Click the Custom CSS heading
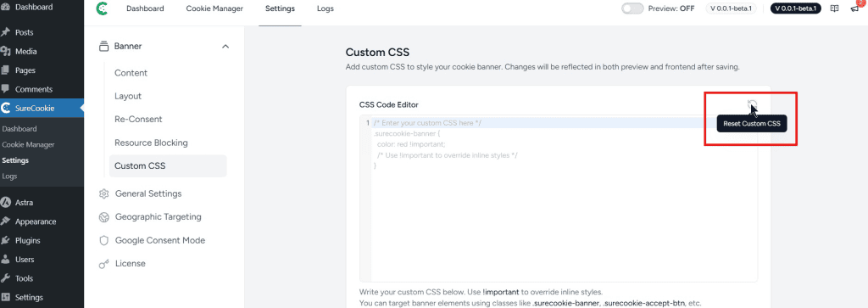Screen dimensions: 868x308 [377, 53]
